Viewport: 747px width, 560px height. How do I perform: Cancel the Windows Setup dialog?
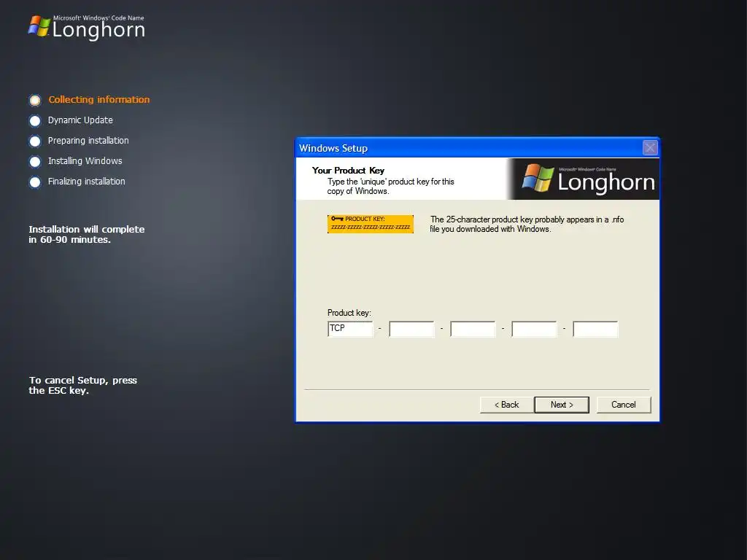(x=624, y=405)
